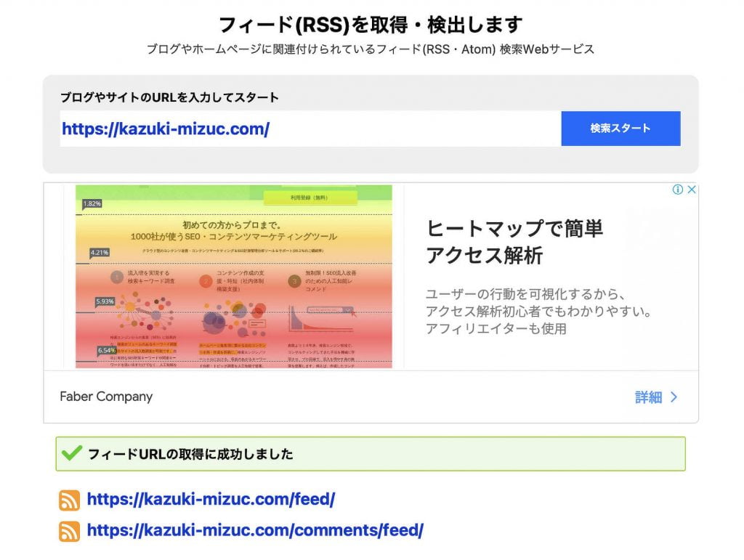Expand ad details via the 詳細 chevron
This screenshot has height=560, width=744.
tap(676, 397)
